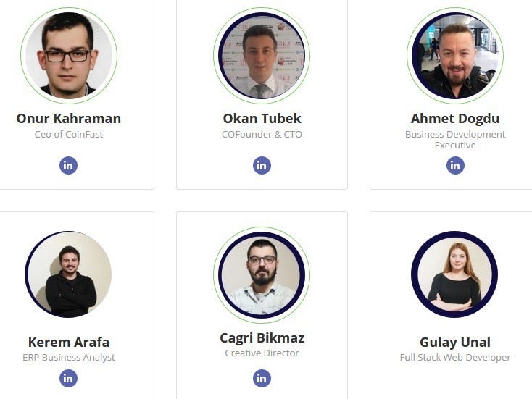Click Kerem Arafa's profile photo

pyautogui.click(x=69, y=274)
